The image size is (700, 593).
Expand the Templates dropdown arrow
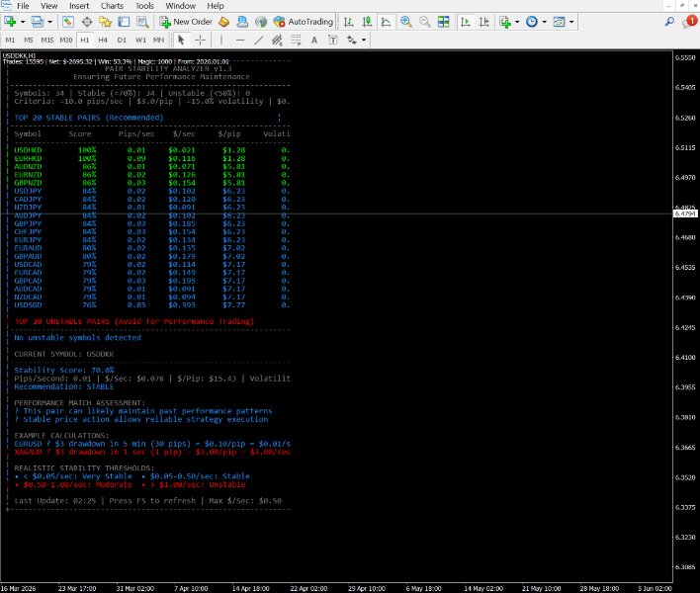(571, 22)
